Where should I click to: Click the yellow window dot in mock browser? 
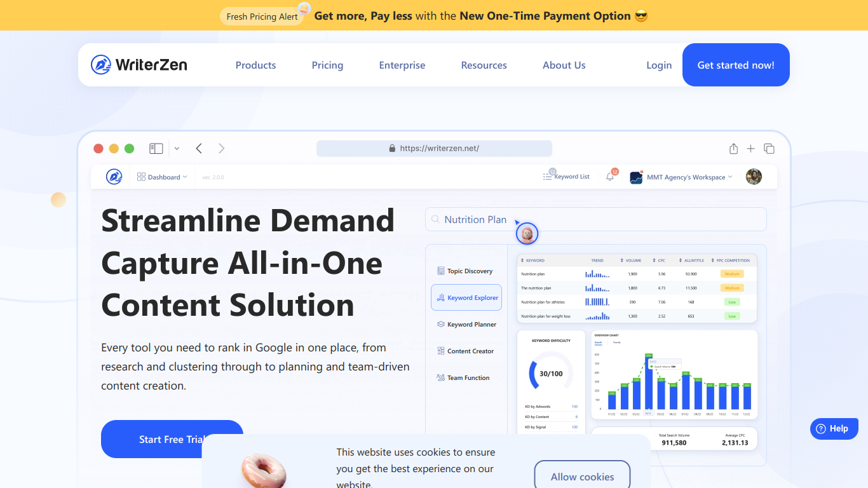coord(114,149)
